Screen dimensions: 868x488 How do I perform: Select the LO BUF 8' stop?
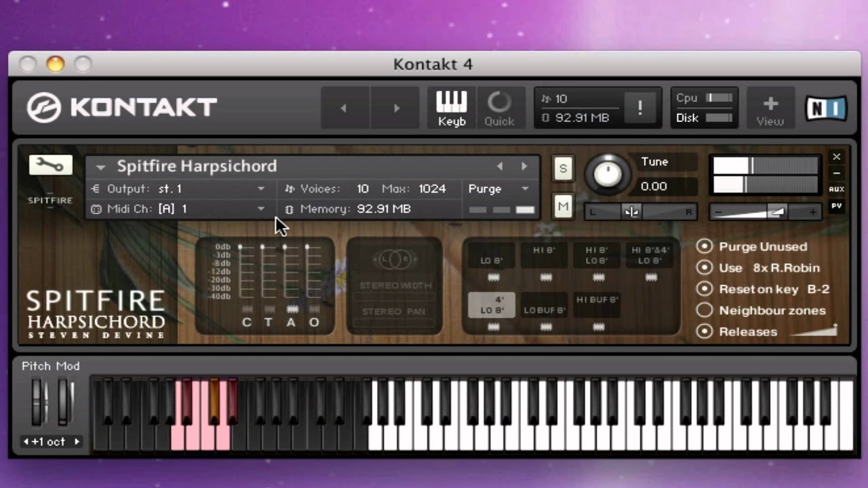[x=545, y=305]
